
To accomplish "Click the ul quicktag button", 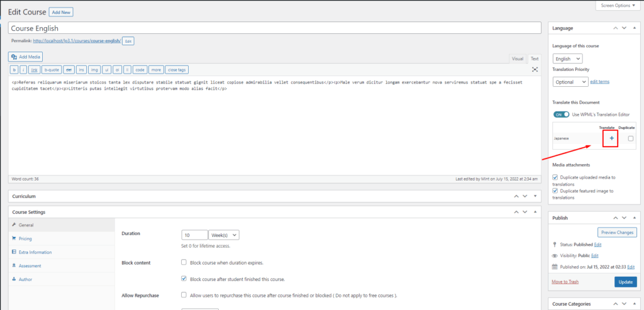I will (x=107, y=70).
